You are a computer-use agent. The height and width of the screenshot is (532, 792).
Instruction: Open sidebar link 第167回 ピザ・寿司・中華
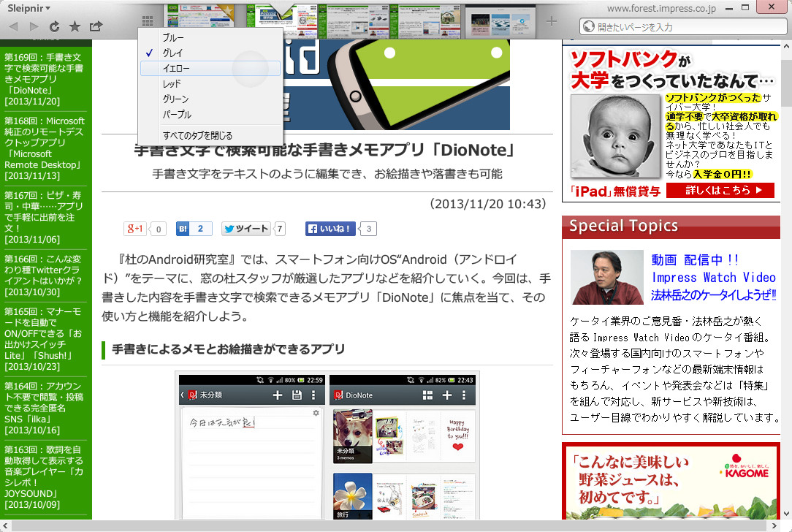click(x=43, y=217)
